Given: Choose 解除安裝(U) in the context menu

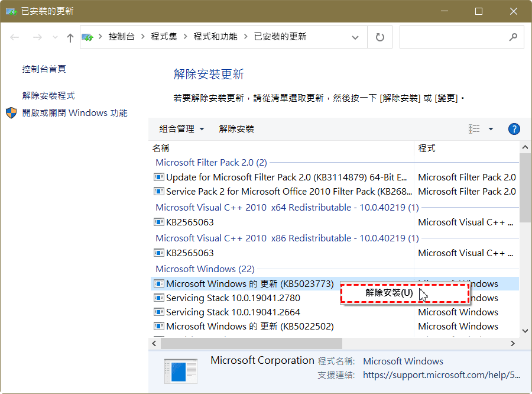Looking at the screenshot, I should pos(405,293).
